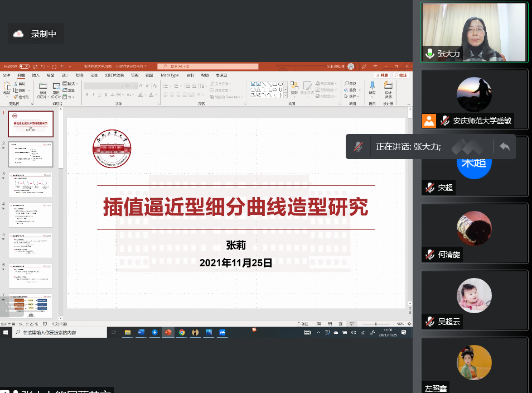This screenshot has height=393, width=532.
Task: Open PowerPoint from the Windows taskbar
Action: pos(167,332)
